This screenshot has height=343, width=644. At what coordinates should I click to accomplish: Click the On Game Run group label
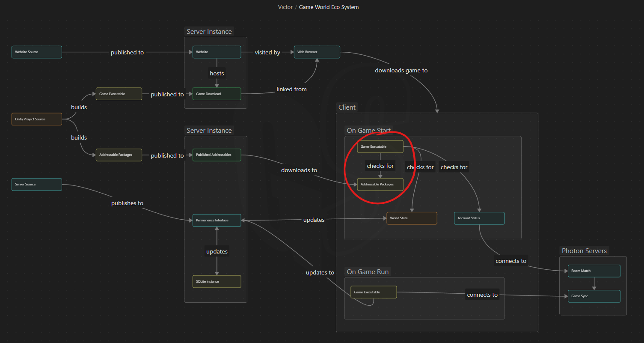pos(368,272)
